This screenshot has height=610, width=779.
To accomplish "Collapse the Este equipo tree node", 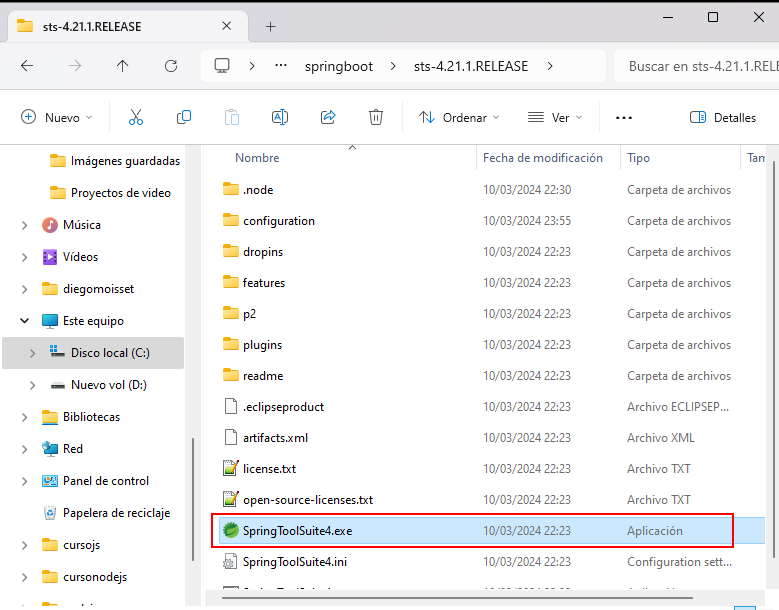I will pyautogui.click(x=24, y=321).
